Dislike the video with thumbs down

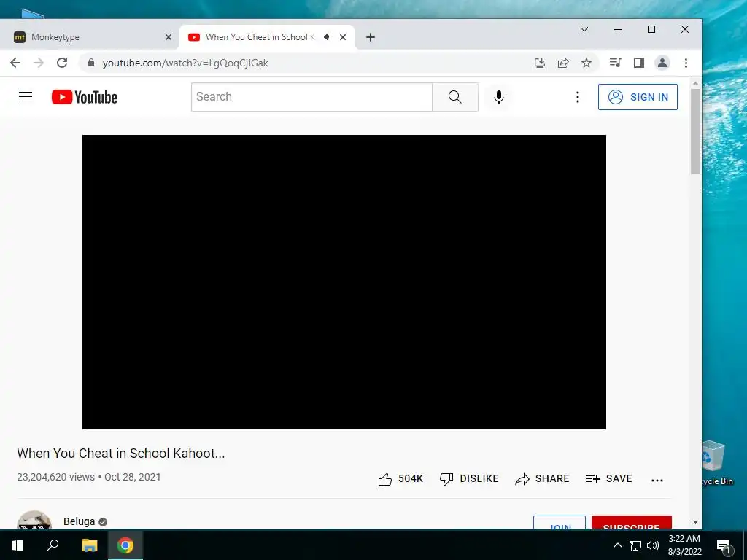pyautogui.click(x=469, y=478)
